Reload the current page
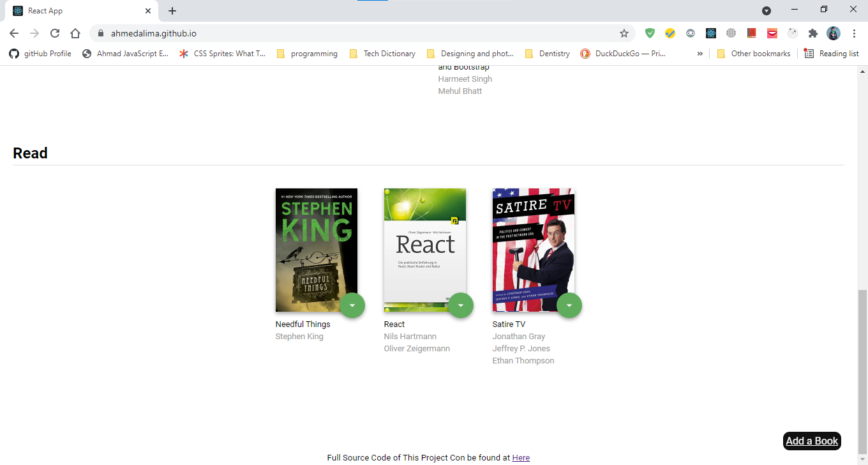This screenshot has width=868, height=465. (x=55, y=33)
